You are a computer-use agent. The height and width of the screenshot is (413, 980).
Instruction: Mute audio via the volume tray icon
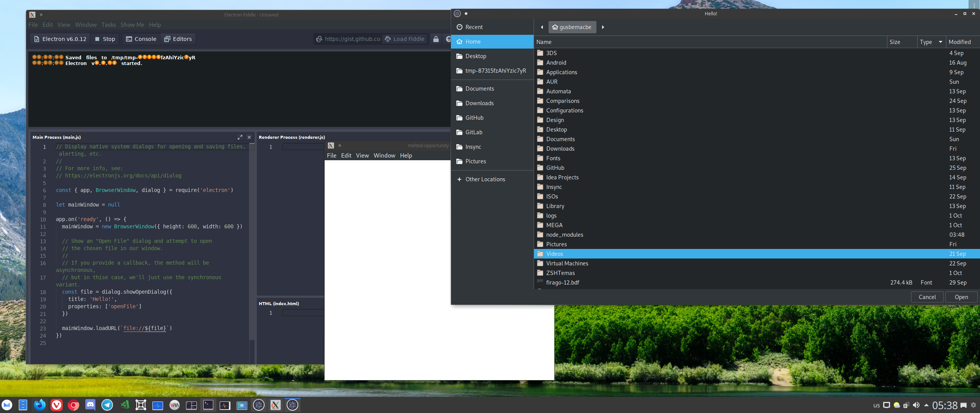[x=916, y=405]
